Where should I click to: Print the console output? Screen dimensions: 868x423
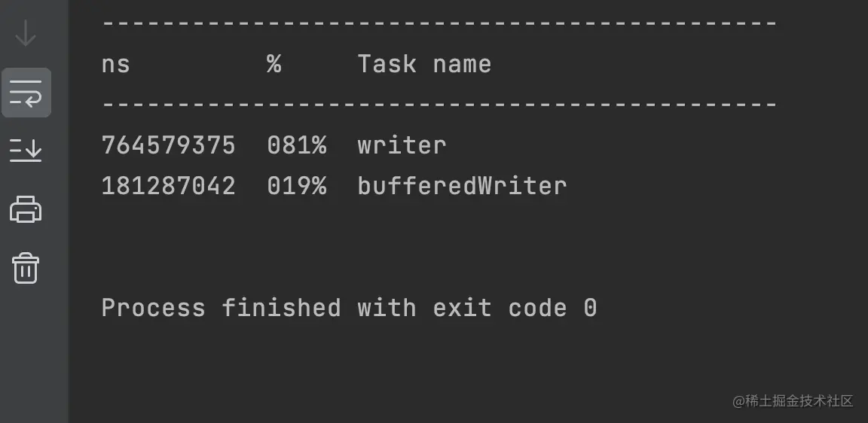(x=26, y=208)
